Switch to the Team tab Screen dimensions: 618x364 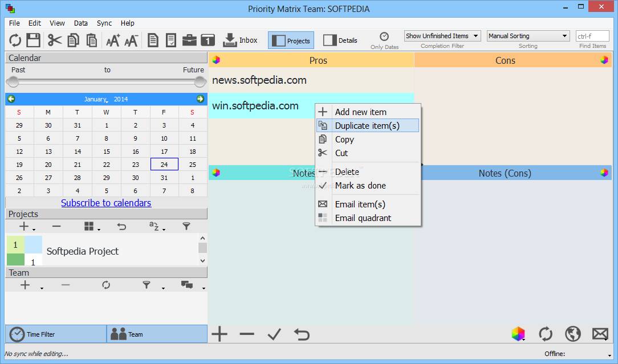(x=157, y=334)
